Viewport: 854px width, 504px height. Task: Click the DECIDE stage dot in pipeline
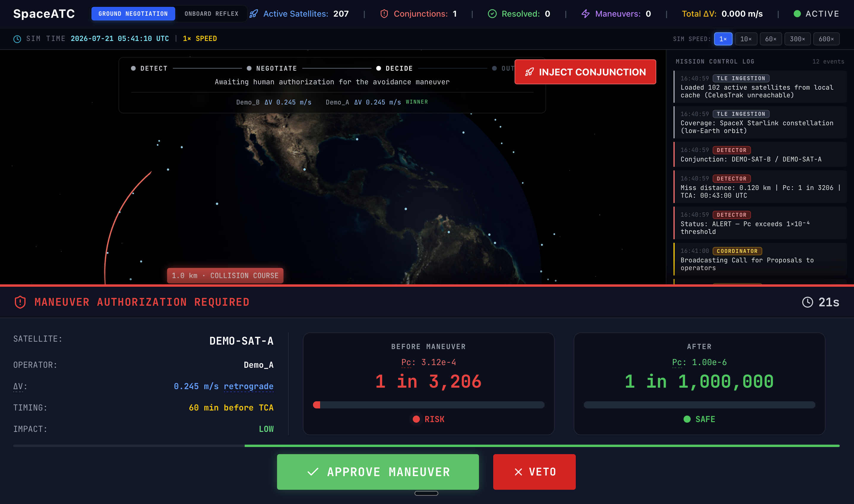click(x=378, y=68)
